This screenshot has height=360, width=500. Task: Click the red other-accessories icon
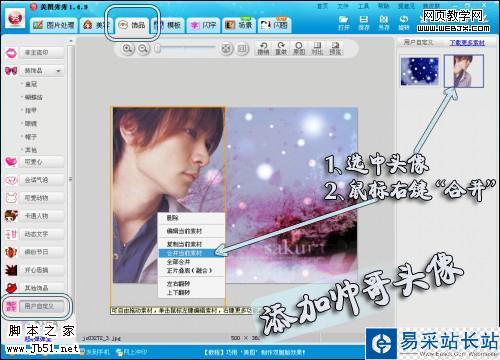[x=11, y=288]
